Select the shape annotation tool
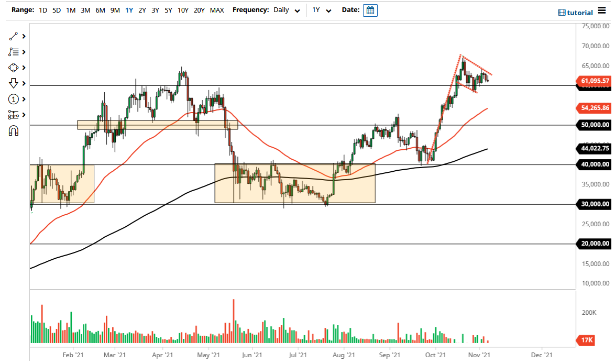Viewport: 615px width, 364px height. pyautogui.click(x=13, y=68)
